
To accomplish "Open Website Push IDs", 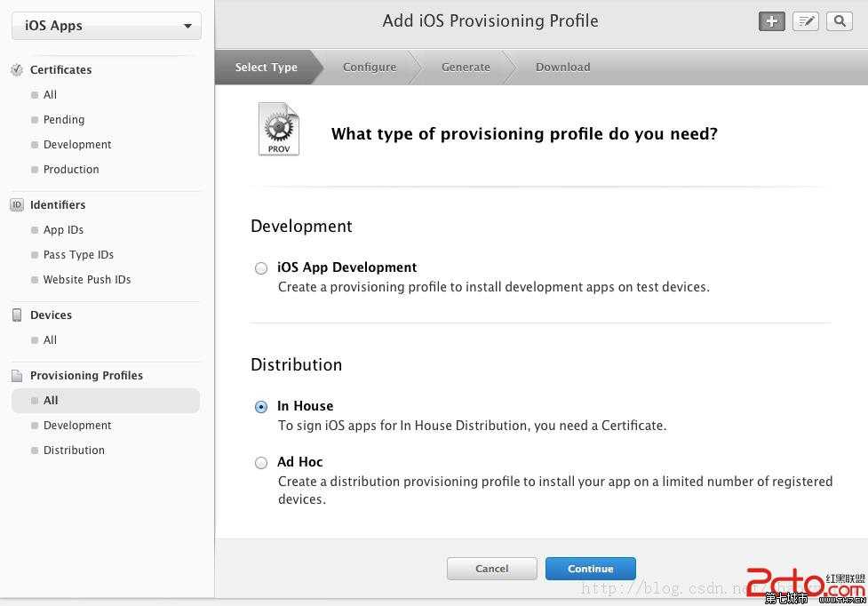I will click(x=87, y=280).
